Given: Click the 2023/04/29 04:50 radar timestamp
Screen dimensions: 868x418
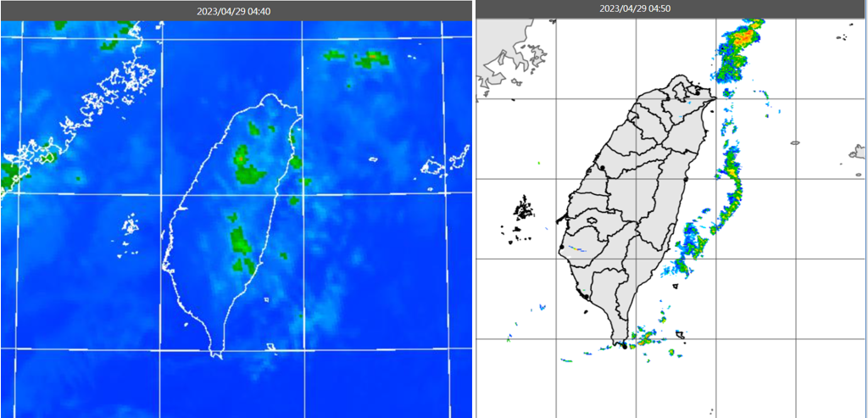Looking at the screenshot, I should 636,8.
